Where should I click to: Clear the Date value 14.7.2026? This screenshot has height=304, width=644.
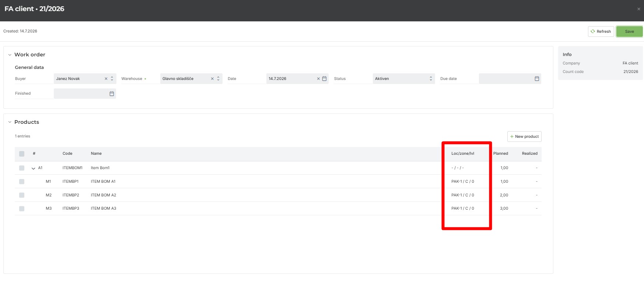318,79
